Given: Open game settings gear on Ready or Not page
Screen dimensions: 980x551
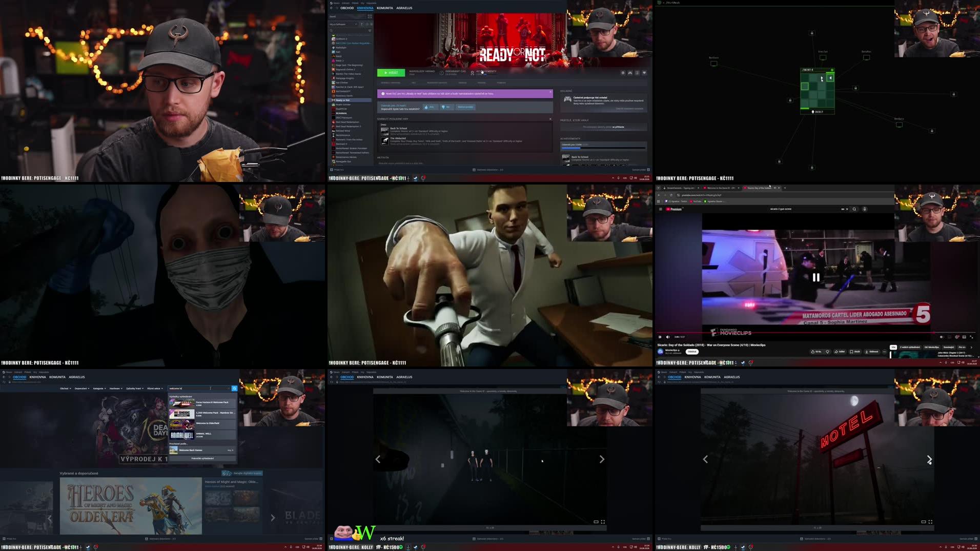Looking at the screenshot, I should [x=623, y=73].
